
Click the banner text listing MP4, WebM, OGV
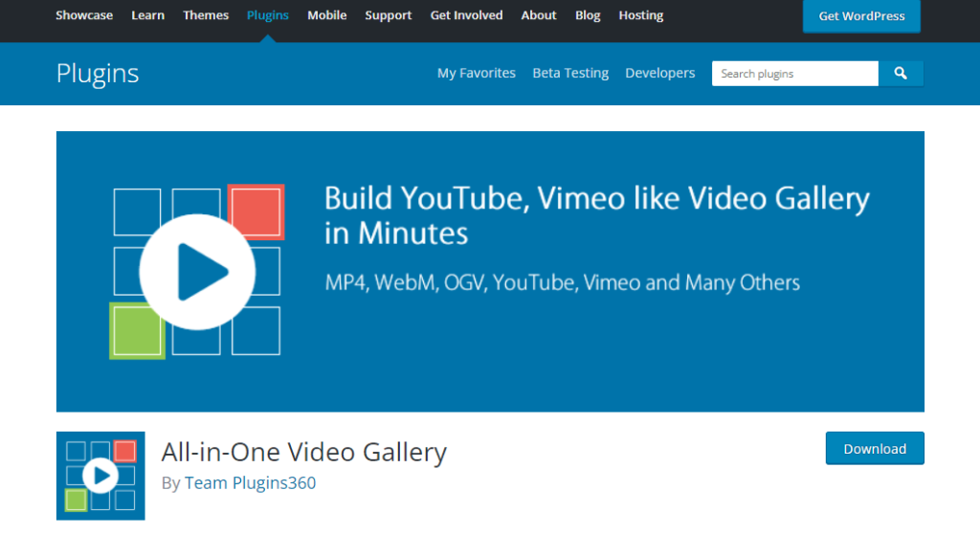coord(562,282)
